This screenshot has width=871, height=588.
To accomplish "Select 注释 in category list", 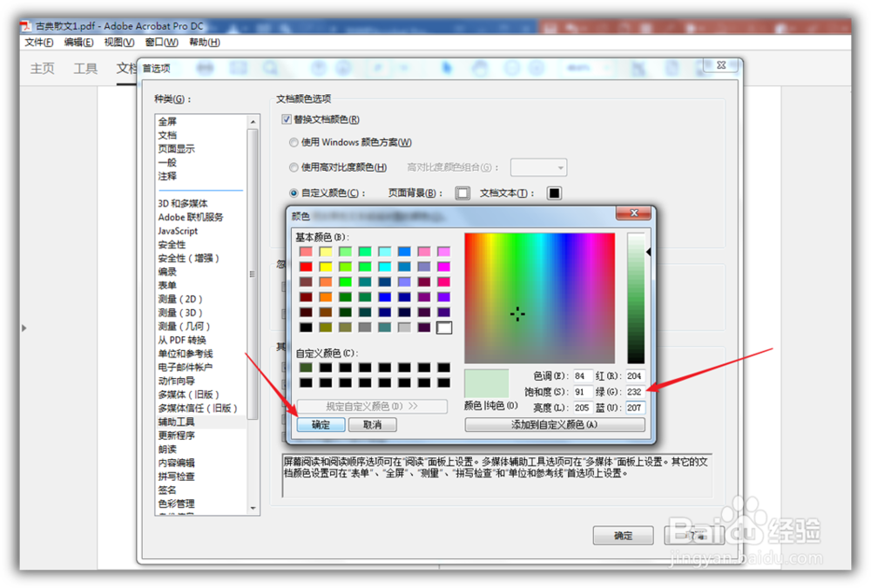I will tap(167, 176).
